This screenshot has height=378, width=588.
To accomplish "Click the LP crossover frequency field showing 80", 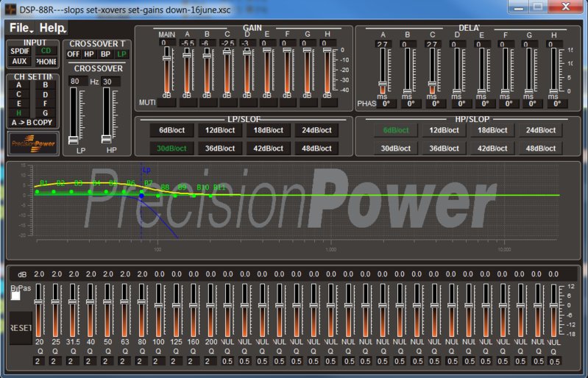I will click(77, 82).
